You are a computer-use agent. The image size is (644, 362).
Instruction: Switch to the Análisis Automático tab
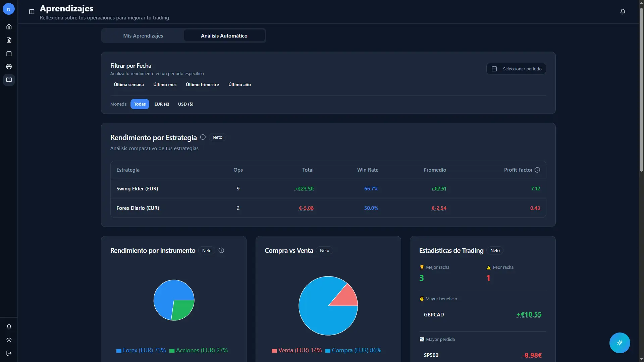pos(224,36)
